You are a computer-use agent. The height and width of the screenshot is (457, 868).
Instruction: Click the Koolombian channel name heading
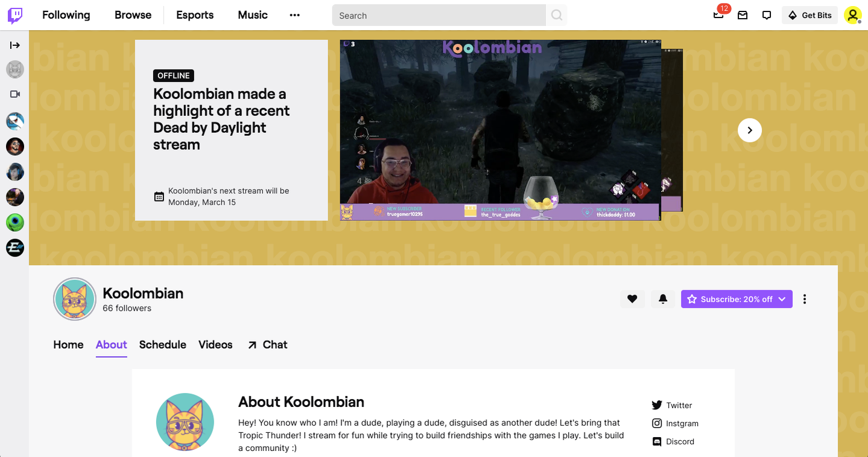click(x=143, y=293)
